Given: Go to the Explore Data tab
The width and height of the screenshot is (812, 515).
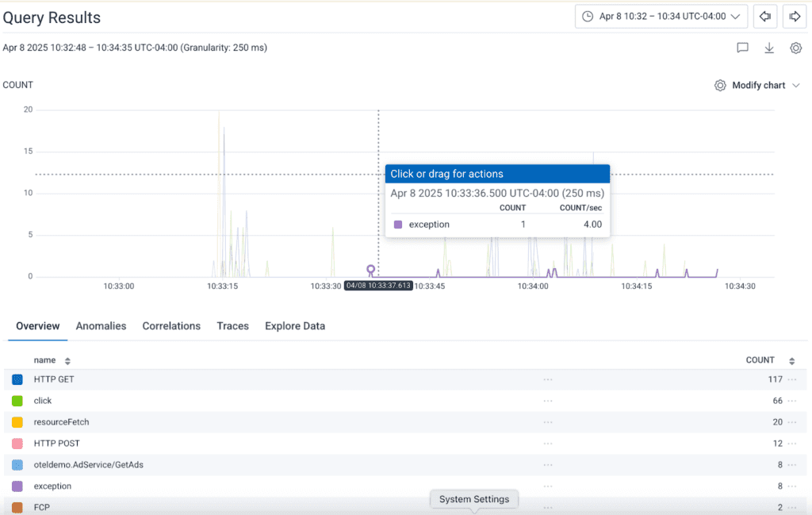Looking at the screenshot, I should point(294,326).
